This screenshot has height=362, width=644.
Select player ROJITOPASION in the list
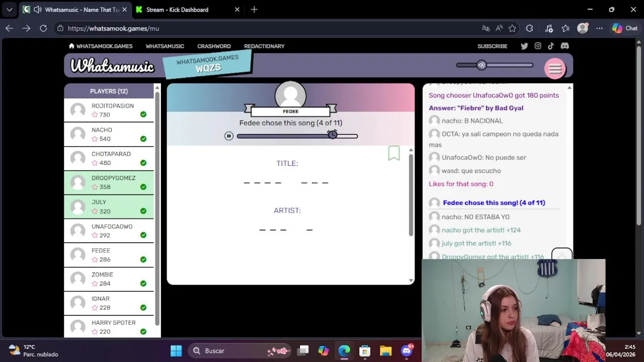pyautogui.click(x=109, y=110)
